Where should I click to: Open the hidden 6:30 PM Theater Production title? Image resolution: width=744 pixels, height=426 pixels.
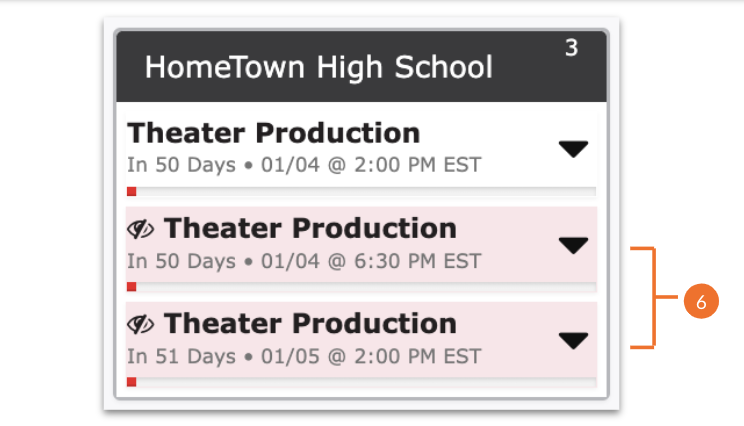click(310, 228)
